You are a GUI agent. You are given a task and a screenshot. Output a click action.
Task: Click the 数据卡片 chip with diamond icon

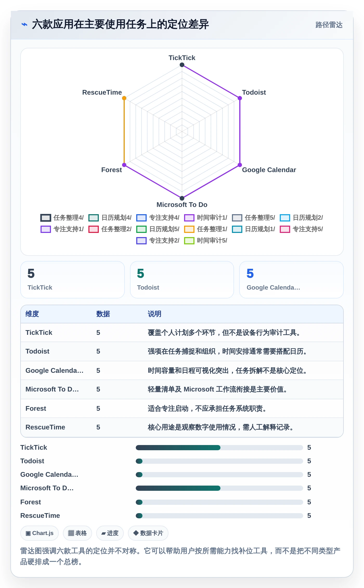click(x=148, y=533)
